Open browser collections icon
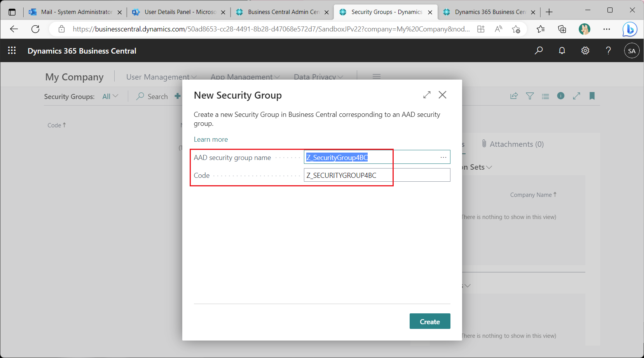 click(x=562, y=29)
